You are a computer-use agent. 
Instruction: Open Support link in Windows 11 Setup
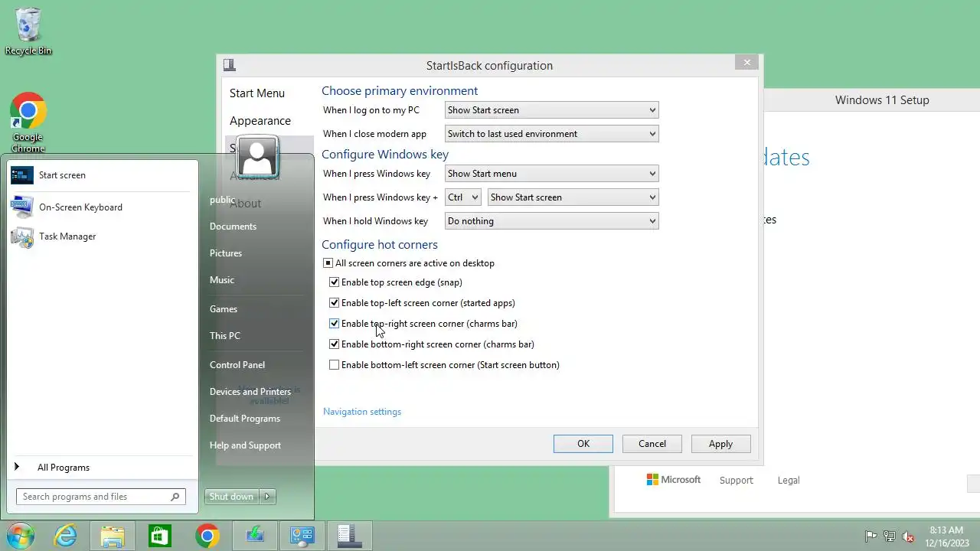[x=737, y=481]
